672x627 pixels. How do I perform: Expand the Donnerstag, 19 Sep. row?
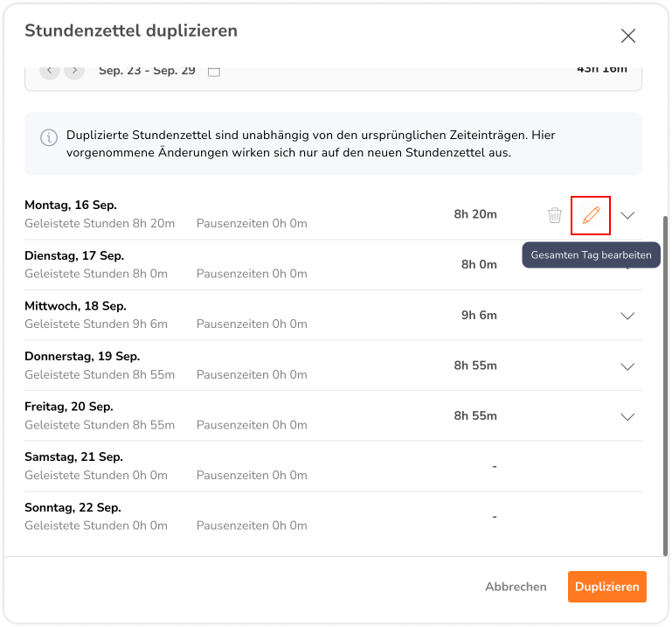pos(627,366)
